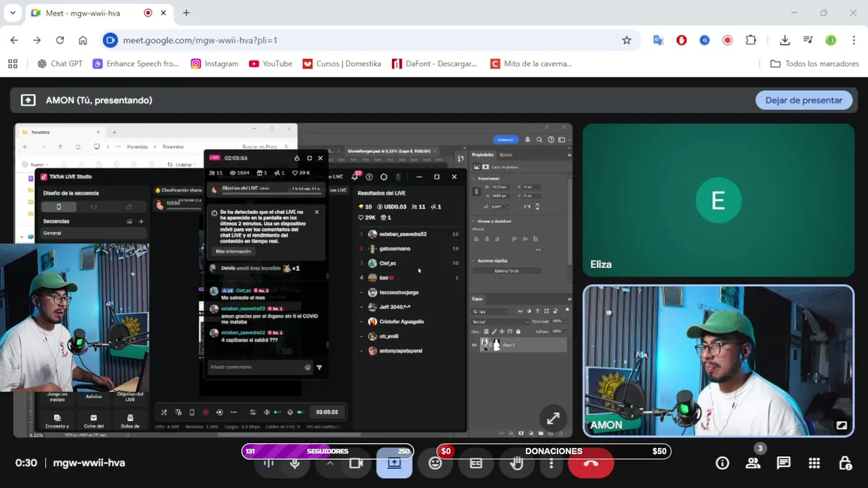This screenshot has width=868, height=488.
Task: Open Todos los marcadores folder
Action: point(814,64)
